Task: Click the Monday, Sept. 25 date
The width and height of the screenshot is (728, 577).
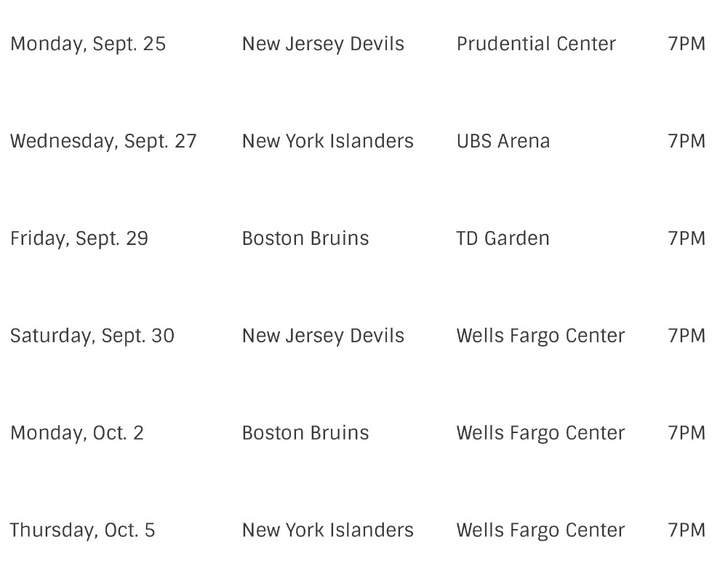Action: 88,44
